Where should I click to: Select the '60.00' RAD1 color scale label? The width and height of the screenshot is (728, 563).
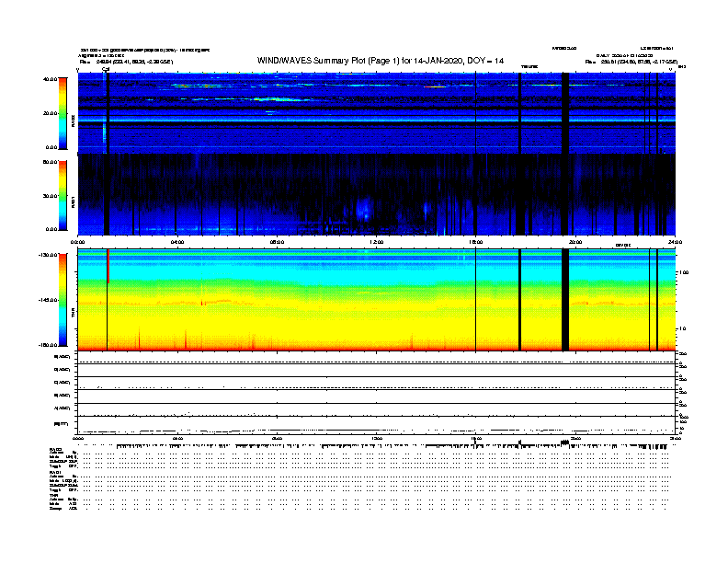tap(50, 162)
